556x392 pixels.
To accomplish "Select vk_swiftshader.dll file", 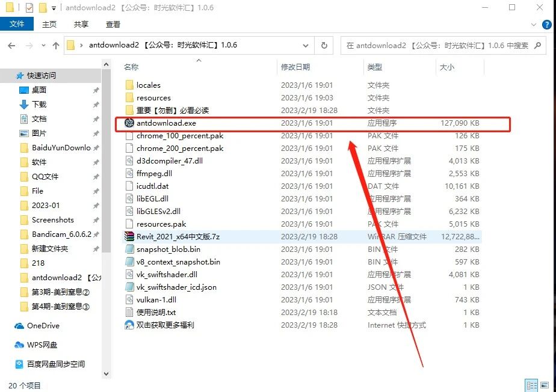I will coord(167,274).
